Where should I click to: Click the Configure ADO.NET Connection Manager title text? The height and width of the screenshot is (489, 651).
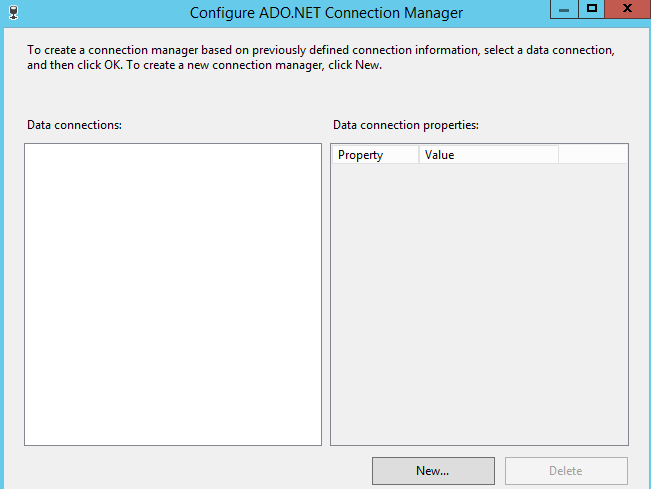coord(326,13)
